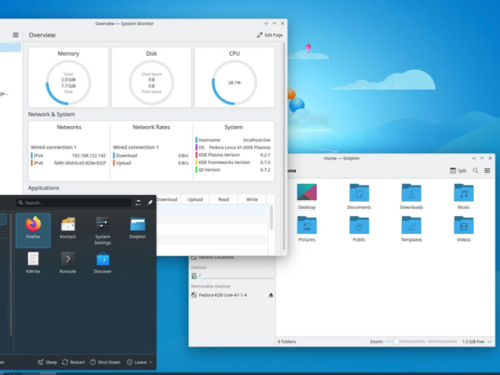Pin the application launcher open
The width and height of the screenshot is (500, 375).
[x=150, y=203]
